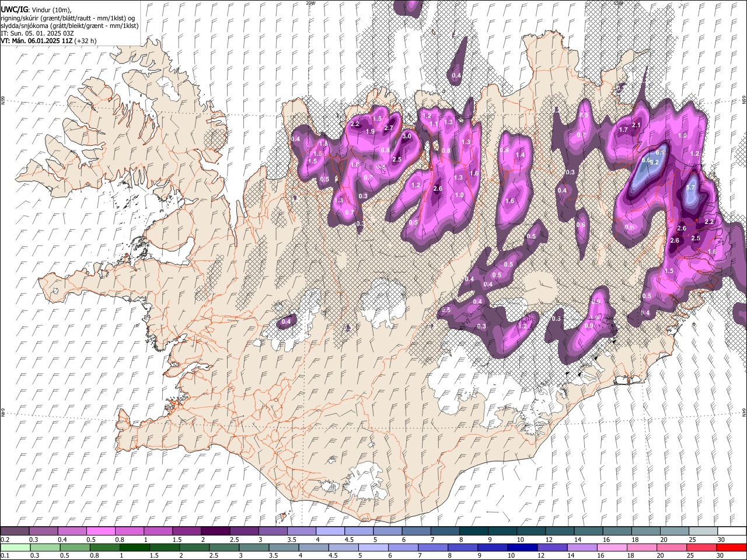Click the 2.7 precipitation value on the map
This screenshot has width=747, height=560.
pyautogui.click(x=389, y=128)
